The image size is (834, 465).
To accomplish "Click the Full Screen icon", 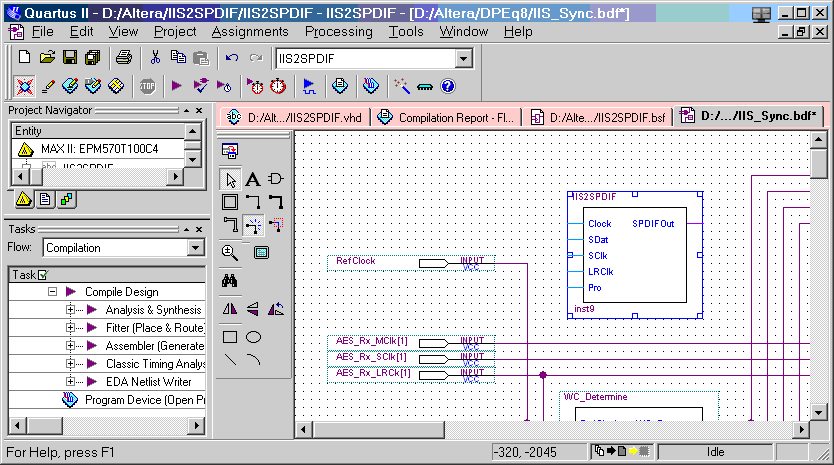I will point(261,252).
